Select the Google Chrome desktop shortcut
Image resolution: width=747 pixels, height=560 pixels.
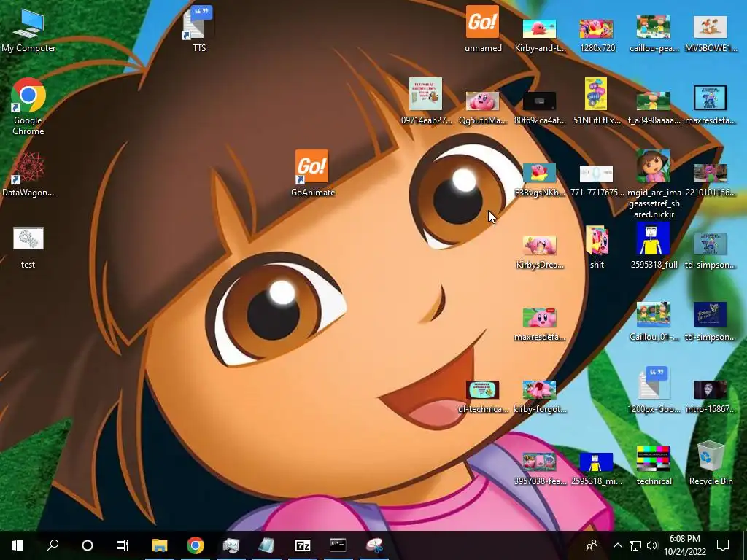28,107
